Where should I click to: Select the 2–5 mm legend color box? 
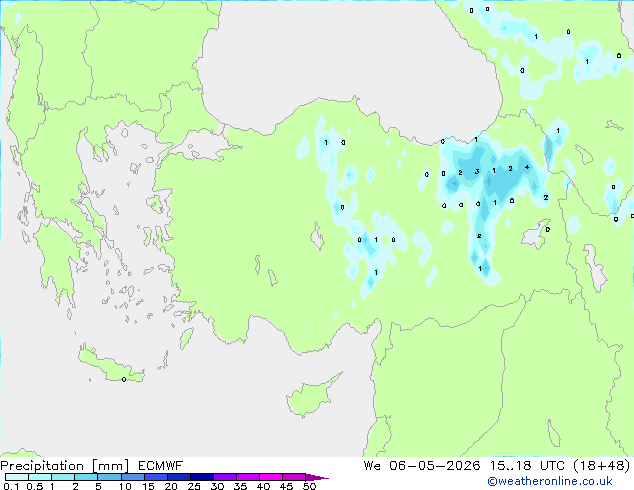(86, 477)
